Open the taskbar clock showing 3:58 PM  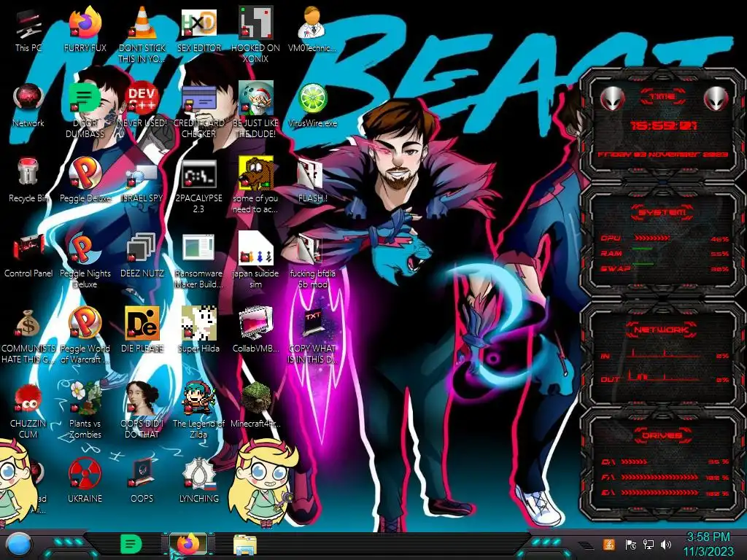pyautogui.click(x=708, y=544)
